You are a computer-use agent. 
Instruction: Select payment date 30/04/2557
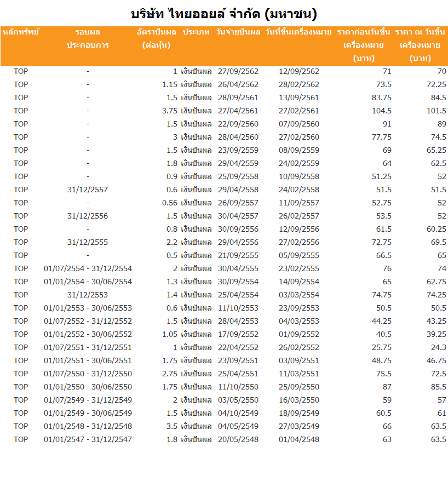pos(238,216)
